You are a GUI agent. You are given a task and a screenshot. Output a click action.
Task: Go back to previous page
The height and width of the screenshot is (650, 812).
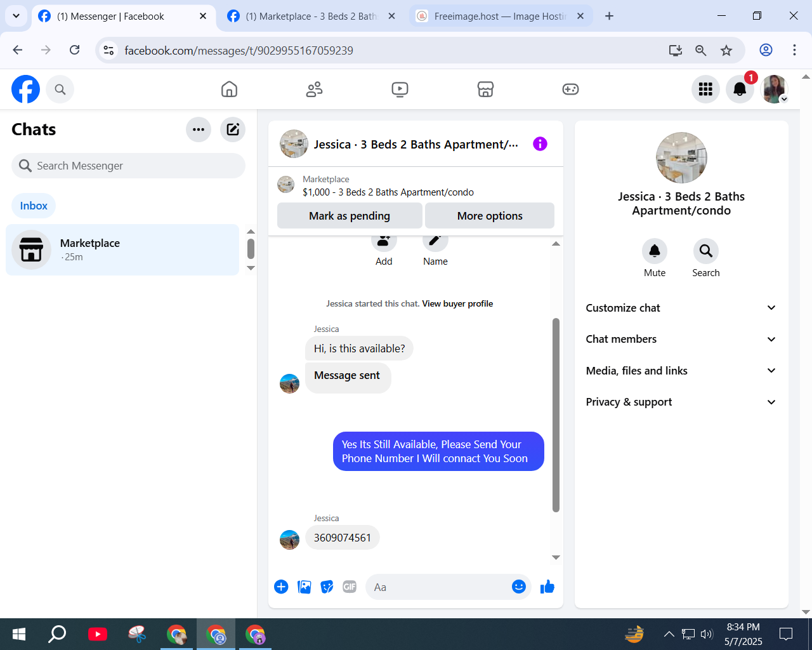point(18,50)
